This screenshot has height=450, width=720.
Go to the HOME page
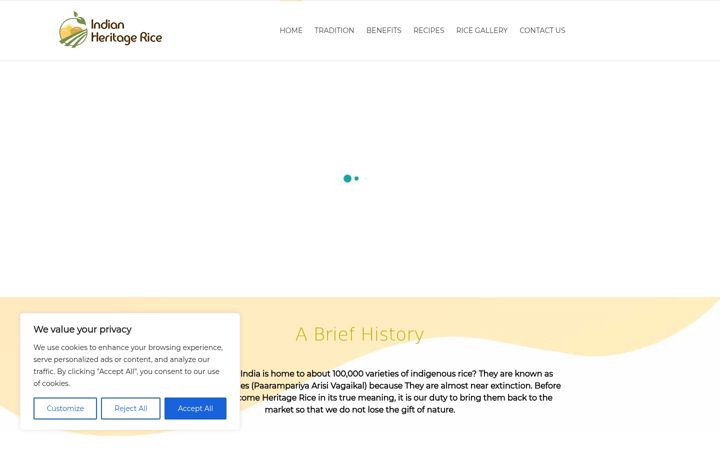(x=291, y=30)
